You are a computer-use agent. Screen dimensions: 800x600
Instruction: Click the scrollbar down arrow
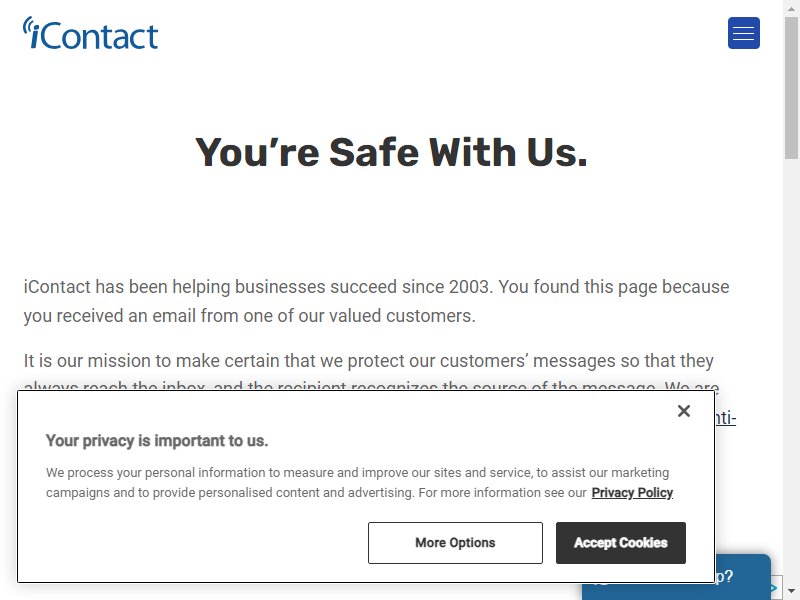click(791, 591)
